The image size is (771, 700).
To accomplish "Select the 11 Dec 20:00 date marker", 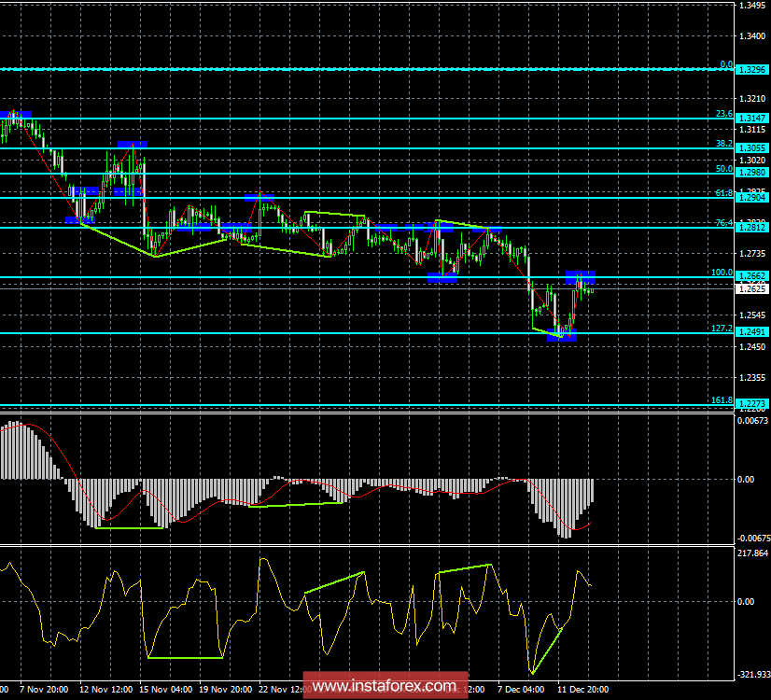I will pos(583,690).
